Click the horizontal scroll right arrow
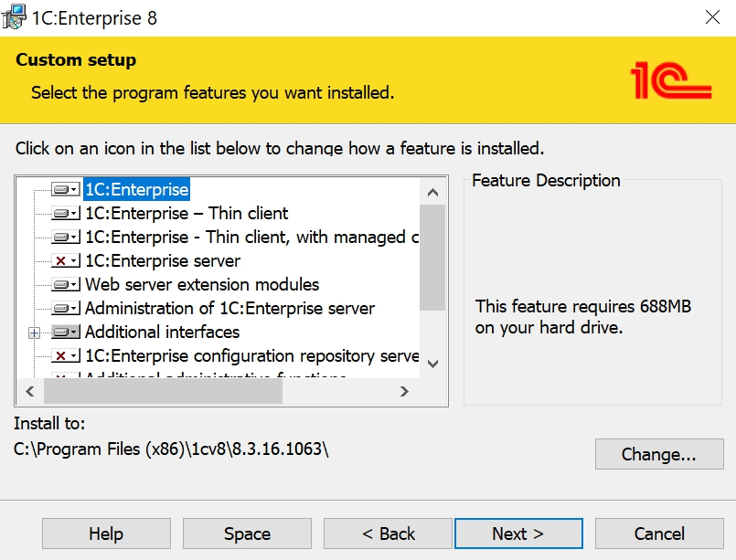This screenshot has width=736, height=560. tap(404, 391)
